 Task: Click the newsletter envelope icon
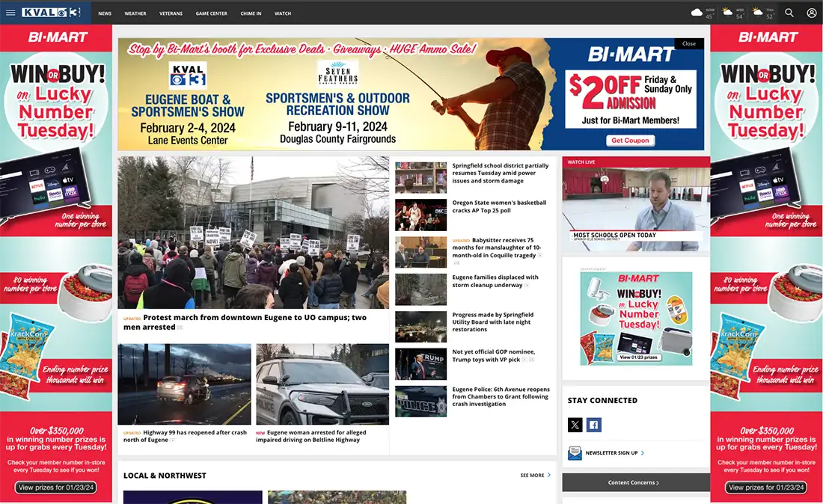click(575, 452)
